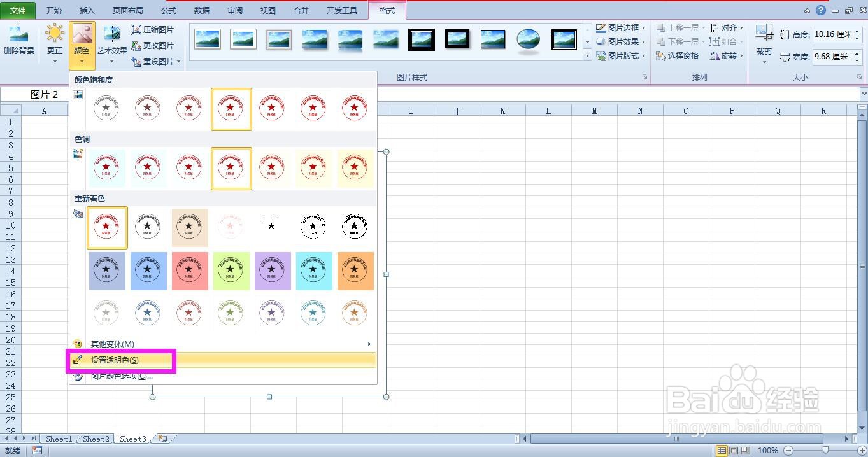Click Change Picture (更改图片)

tap(153, 46)
